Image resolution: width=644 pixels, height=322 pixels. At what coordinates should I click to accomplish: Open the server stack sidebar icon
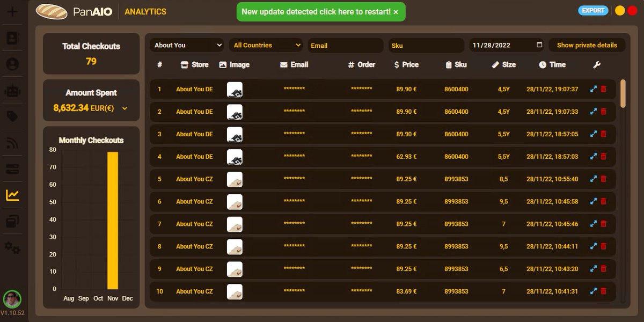[12, 169]
